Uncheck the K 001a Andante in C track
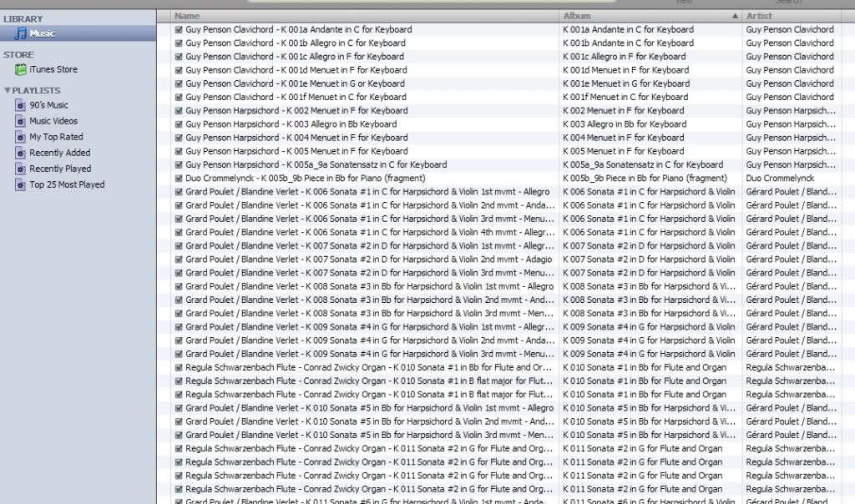The width and height of the screenshot is (855, 504). [179, 29]
